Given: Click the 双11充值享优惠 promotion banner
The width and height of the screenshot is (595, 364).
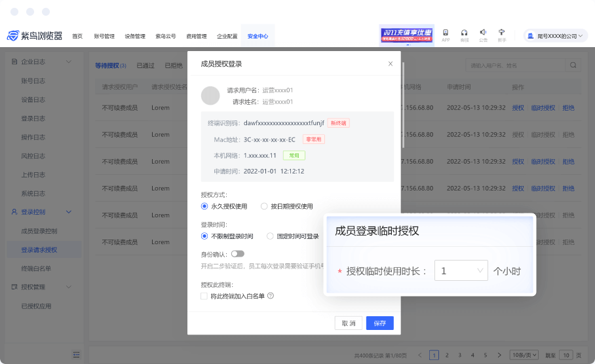Looking at the screenshot, I should coord(407,35).
